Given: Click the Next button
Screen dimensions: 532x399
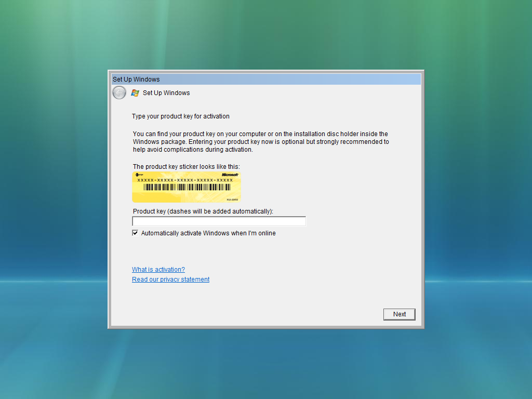Looking at the screenshot, I should 400,314.
